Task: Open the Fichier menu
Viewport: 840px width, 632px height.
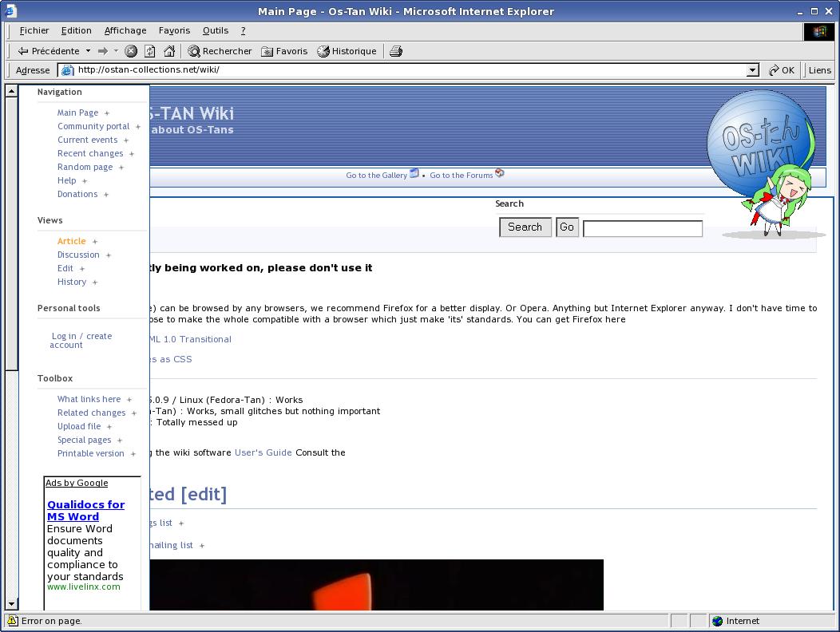Action: pos(34,30)
